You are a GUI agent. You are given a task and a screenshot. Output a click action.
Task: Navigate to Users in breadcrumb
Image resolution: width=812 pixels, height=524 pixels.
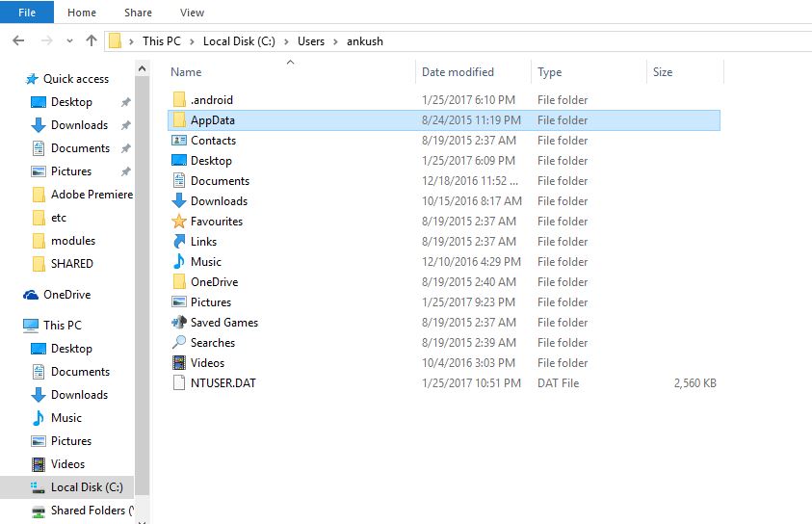click(311, 41)
